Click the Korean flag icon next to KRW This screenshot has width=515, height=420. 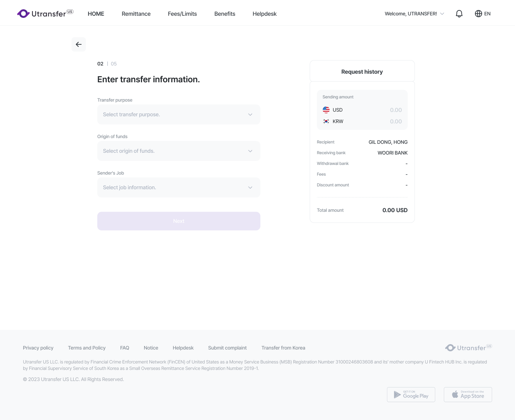coord(326,121)
